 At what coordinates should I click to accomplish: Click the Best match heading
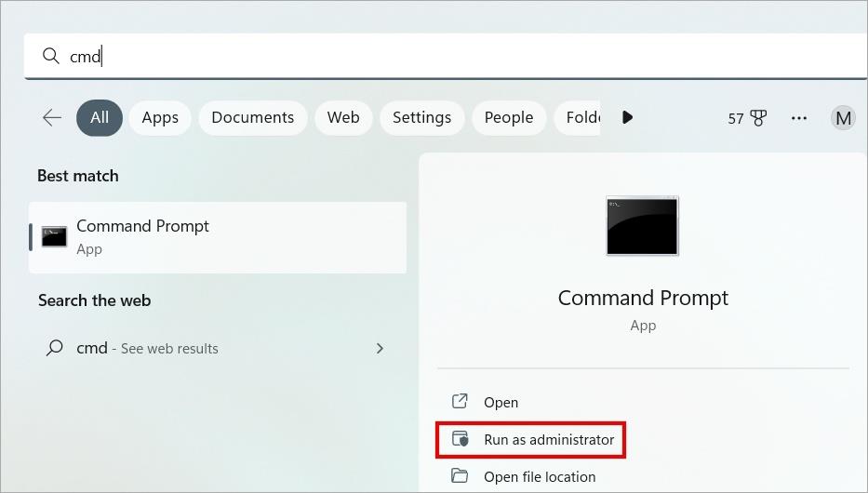coord(78,176)
